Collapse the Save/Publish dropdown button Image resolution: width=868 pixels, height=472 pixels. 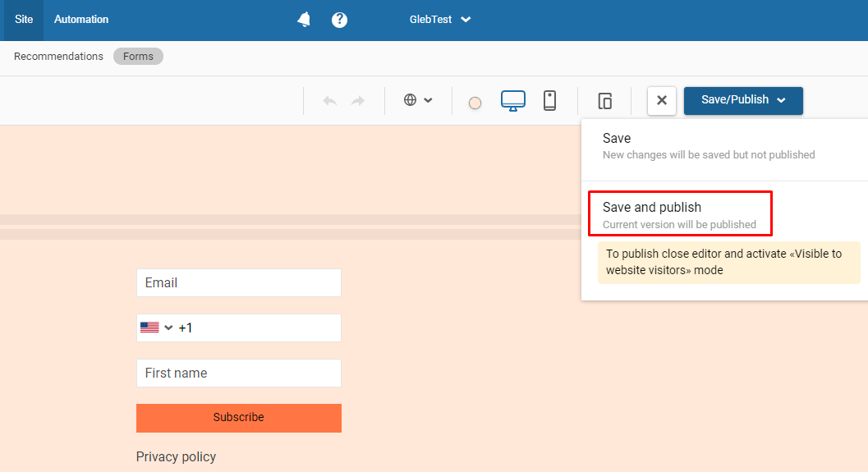click(743, 100)
